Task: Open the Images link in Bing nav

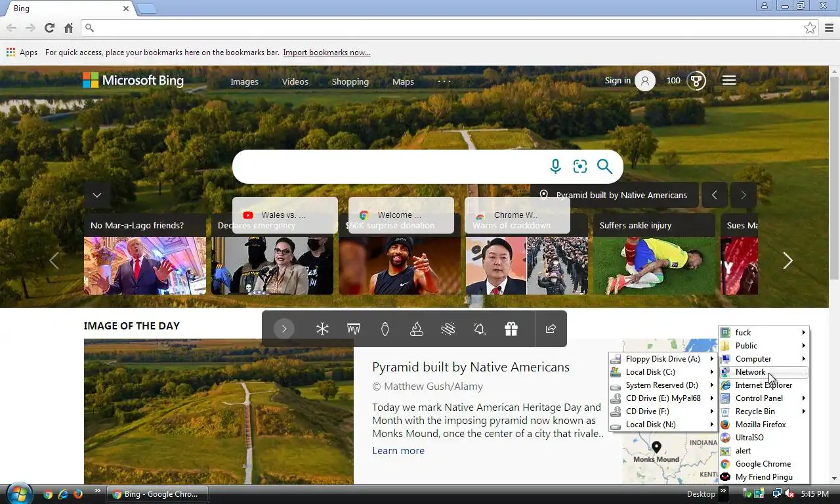Action: pyautogui.click(x=244, y=81)
